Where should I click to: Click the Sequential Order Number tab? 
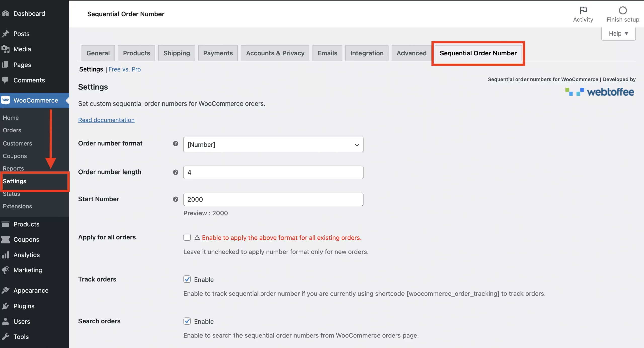click(478, 53)
